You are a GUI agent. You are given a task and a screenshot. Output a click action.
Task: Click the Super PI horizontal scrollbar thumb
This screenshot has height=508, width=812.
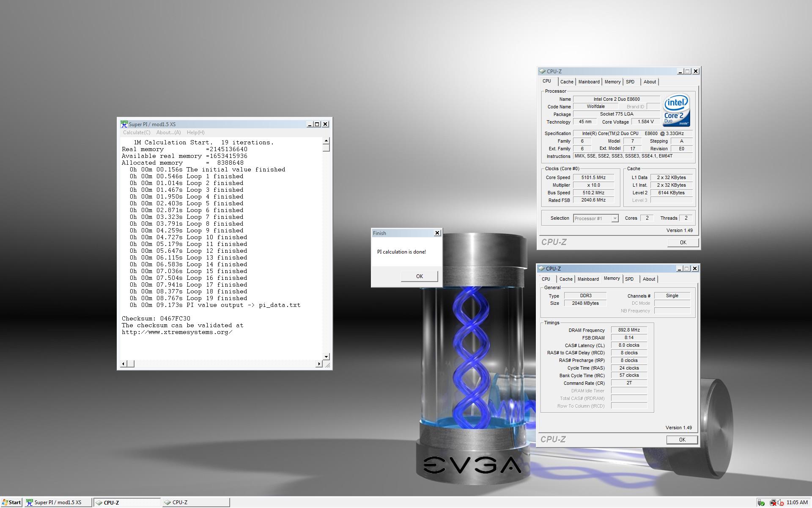click(131, 364)
